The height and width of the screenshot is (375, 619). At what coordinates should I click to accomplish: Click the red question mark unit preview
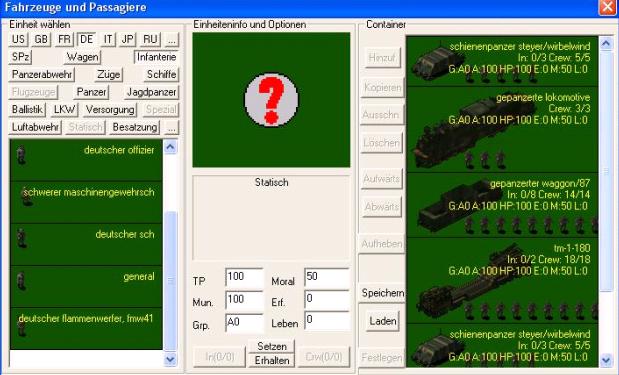coord(271,99)
